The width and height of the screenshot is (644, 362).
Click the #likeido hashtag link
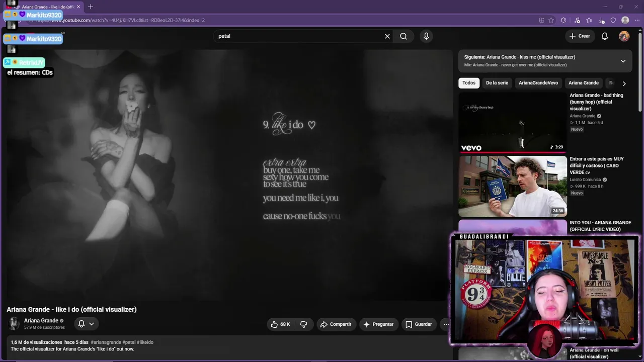145,342
